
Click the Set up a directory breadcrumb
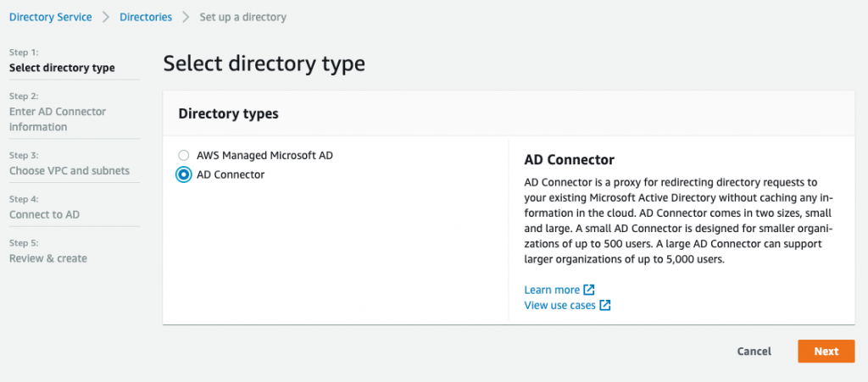243,17
